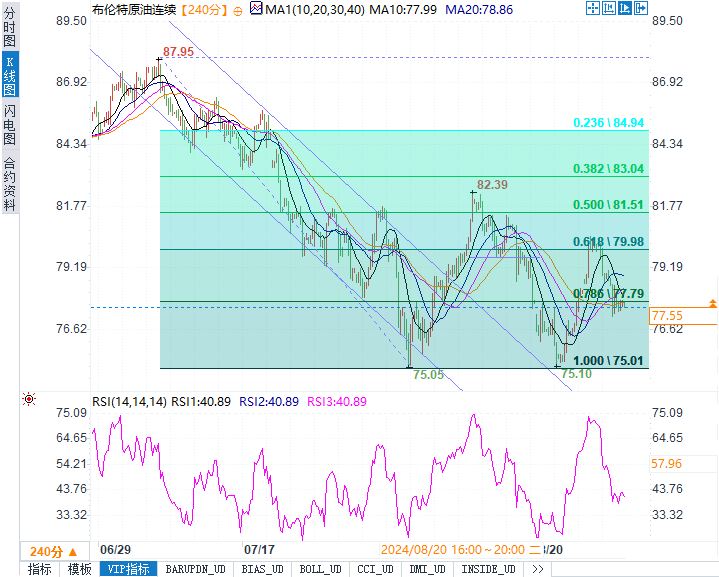The image size is (719, 577).
Task: Click the orange [240分] period label in title
Action: pyautogui.click(x=204, y=10)
